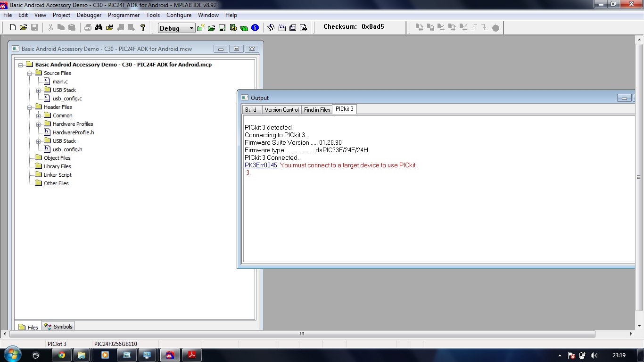Click the media player taskbar icon
The image size is (644, 362).
[105, 355]
